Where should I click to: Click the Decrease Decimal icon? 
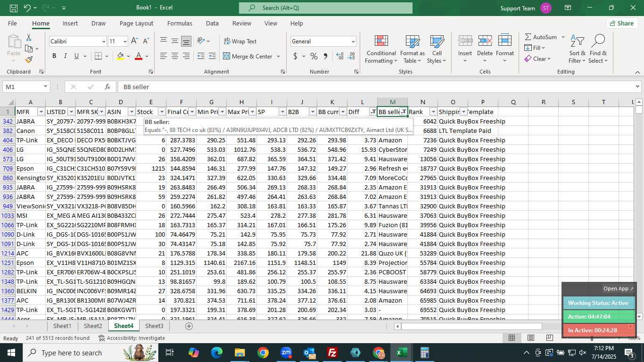(x=351, y=56)
